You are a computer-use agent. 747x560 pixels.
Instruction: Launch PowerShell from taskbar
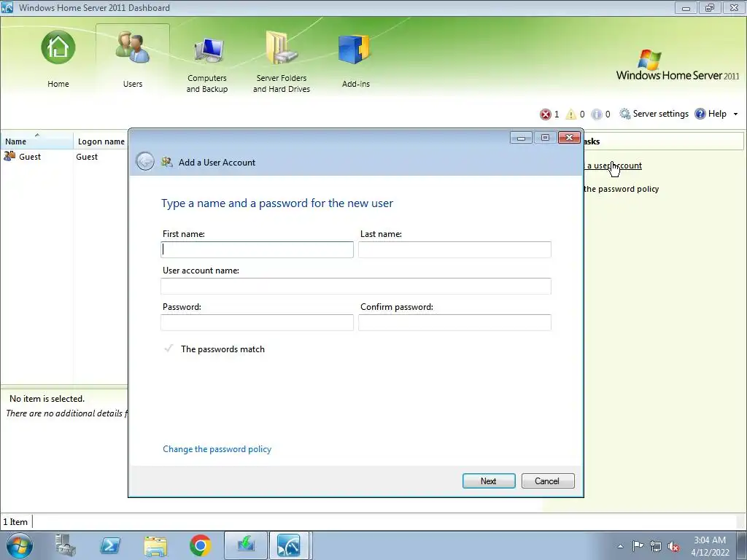[x=110, y=545]
